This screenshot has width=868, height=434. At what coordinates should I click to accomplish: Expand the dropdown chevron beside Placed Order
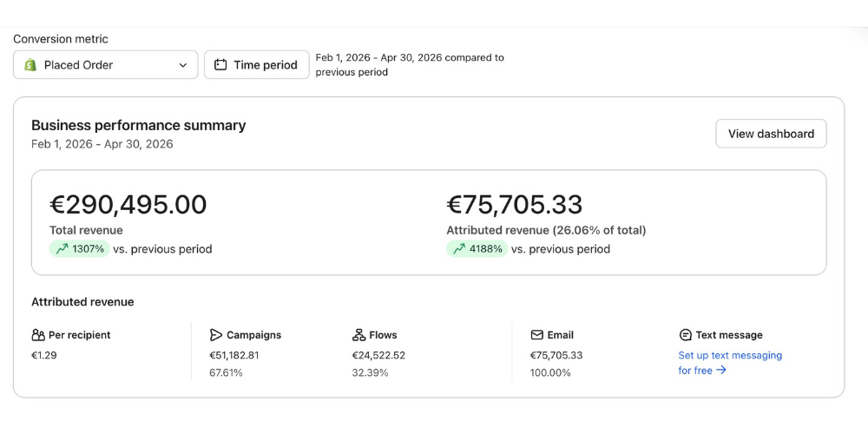coord(182,65)
